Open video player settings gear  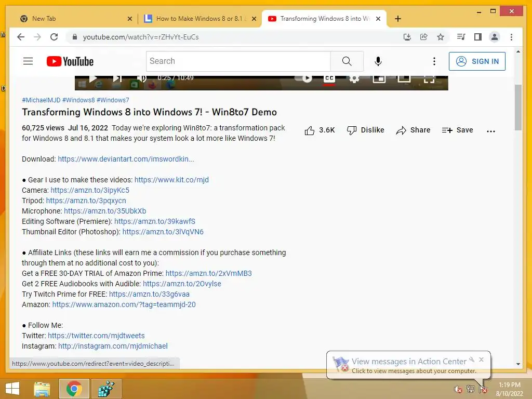[354, 79]
